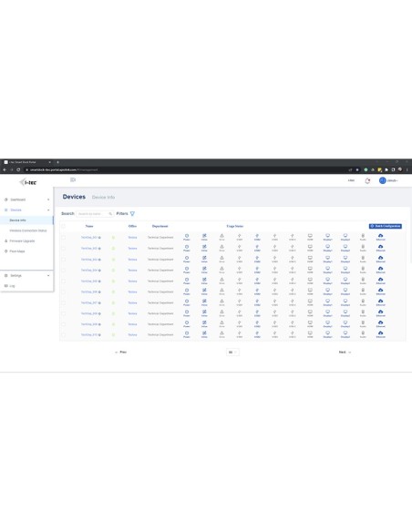Click the green status indicator in the TechDep_002 row
Screen dimensions: 412x532
coord(113,249)
